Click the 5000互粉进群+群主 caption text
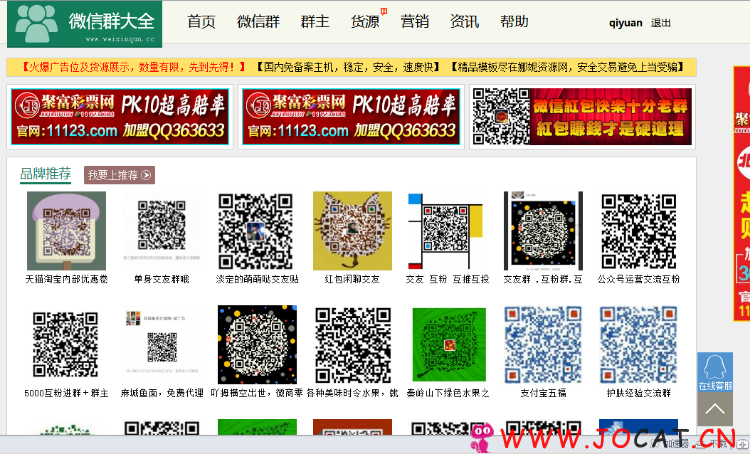The image size is (750, 454). tap(66, 393)
